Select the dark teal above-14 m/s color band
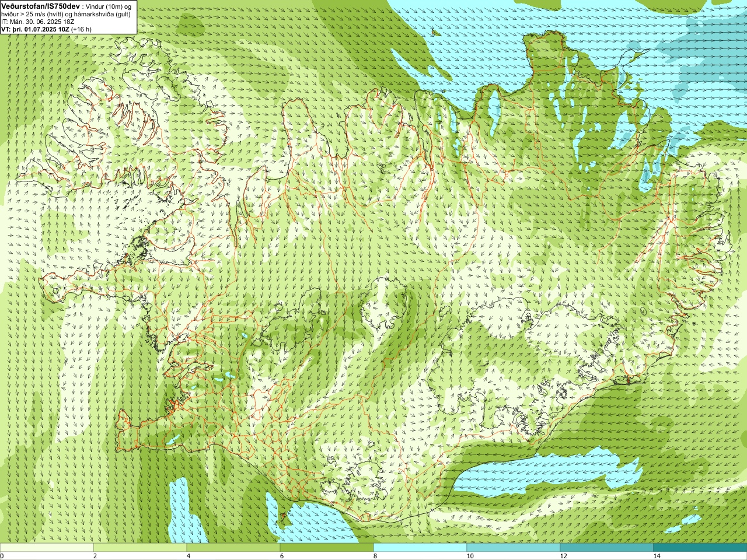 coord(700,548)
